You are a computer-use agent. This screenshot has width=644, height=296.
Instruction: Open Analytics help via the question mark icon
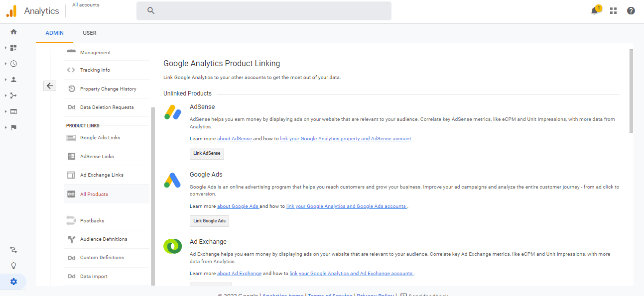point(631,10)
